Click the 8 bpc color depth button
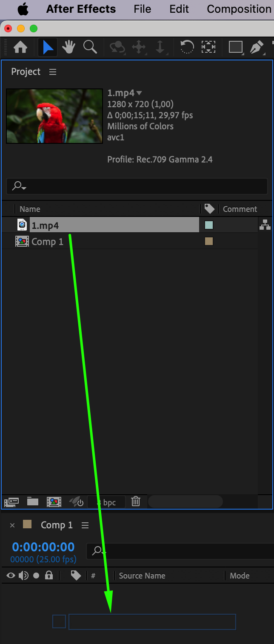The image size is (274, 644). tap(106, 502)
